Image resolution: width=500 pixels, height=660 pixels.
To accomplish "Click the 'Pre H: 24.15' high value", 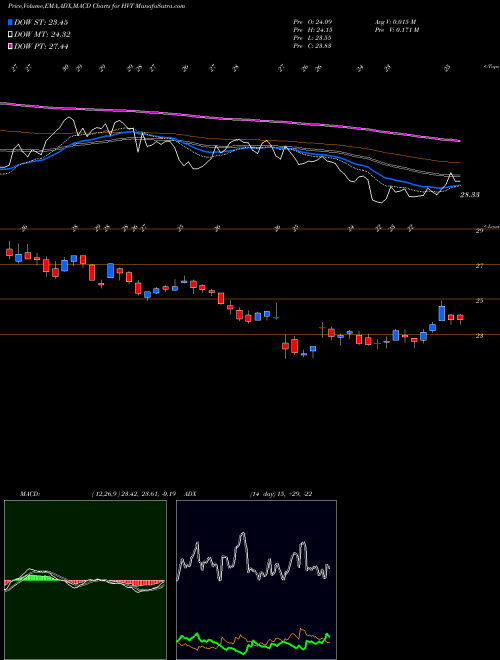I will (x=313, y=29).
